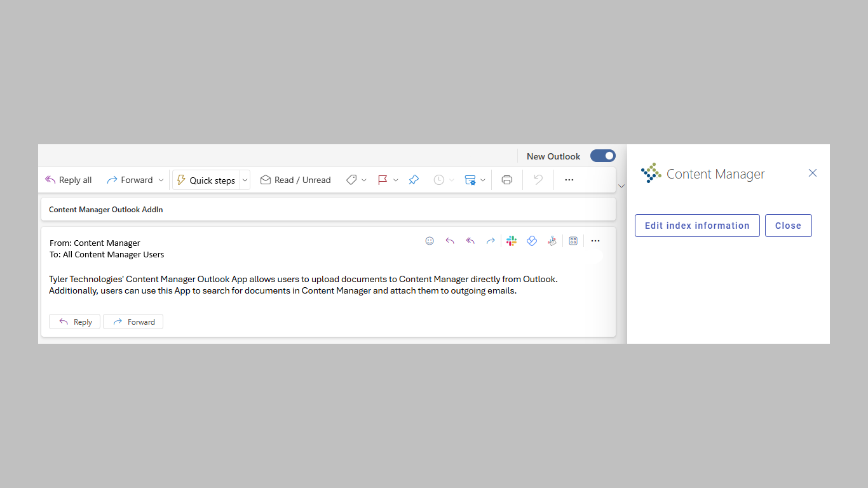
Task: Click the Forward button below the message
Action: pos(133,322)
